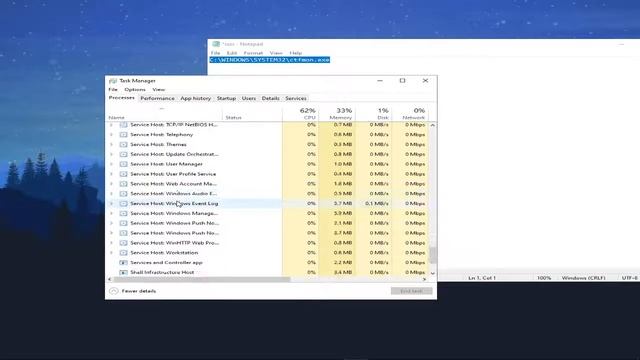Click the End task button

tap(411, 291)
